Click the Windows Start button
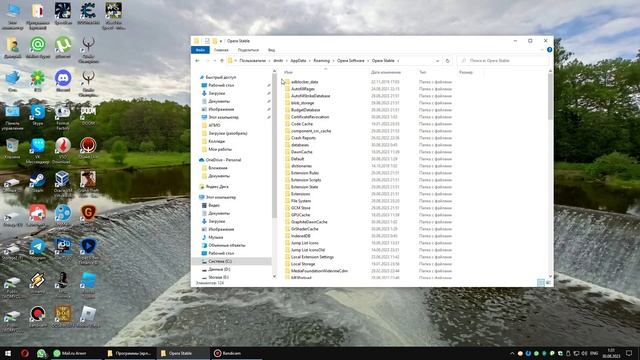Viewport: 640px width, 360px height. 8,353
